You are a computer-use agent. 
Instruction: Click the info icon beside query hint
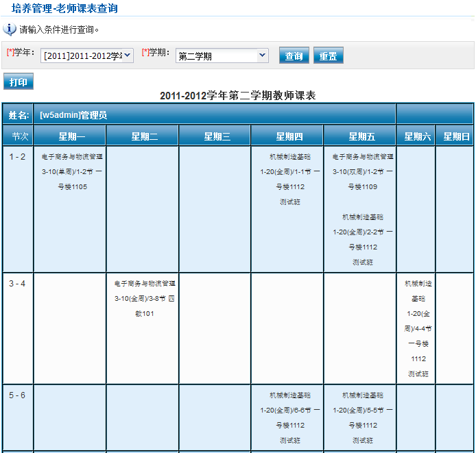[10, 29]
